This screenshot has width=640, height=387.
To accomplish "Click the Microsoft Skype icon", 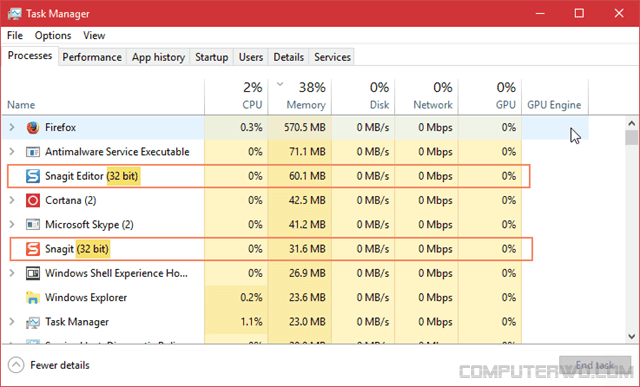I will (33, 225).
